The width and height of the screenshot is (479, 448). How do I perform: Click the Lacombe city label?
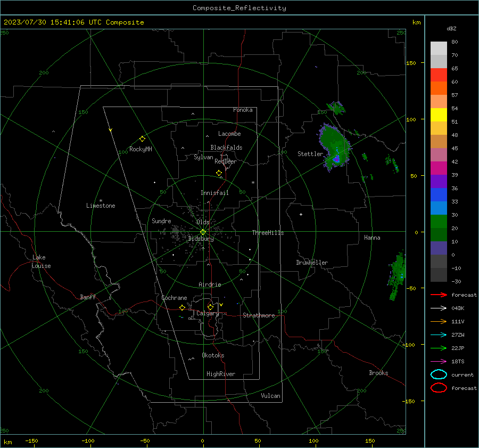coord(229,134)
